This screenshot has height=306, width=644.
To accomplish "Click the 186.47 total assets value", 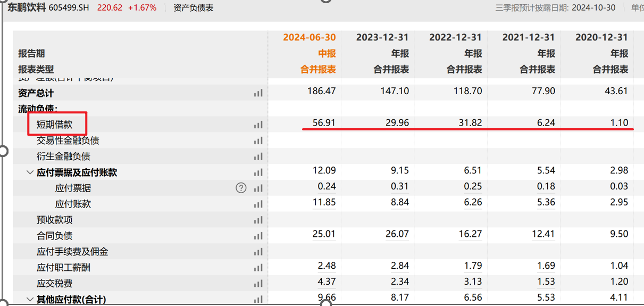I will tap(321, 91).
